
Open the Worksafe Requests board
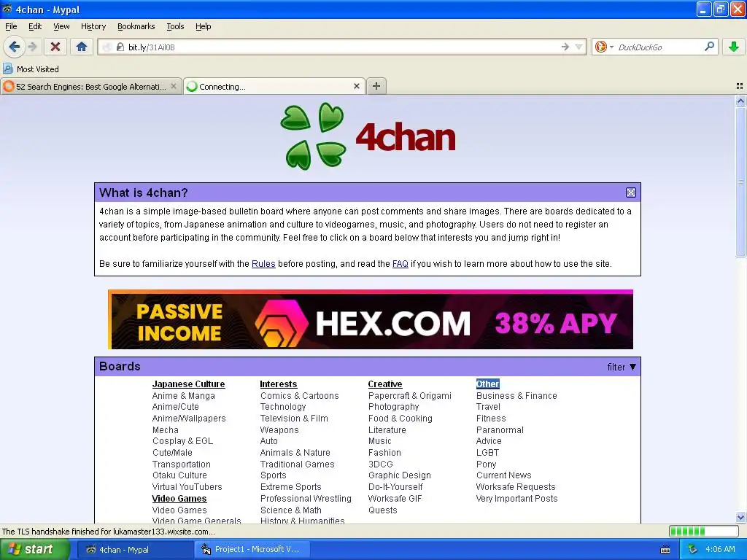(516, 487)
